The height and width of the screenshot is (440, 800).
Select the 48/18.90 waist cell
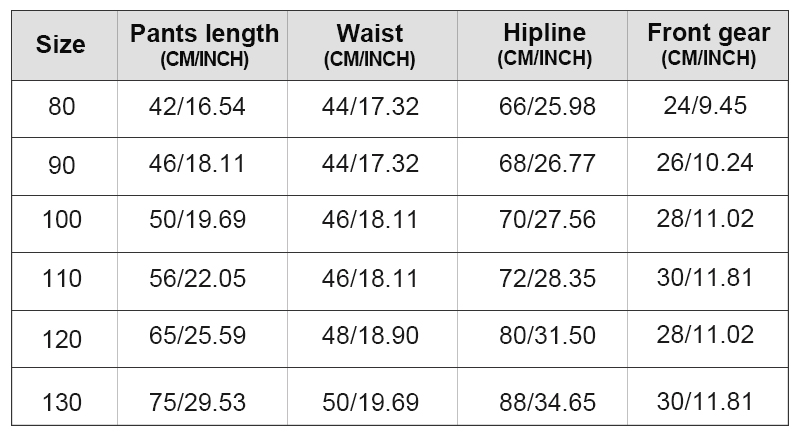click(370, 335)
